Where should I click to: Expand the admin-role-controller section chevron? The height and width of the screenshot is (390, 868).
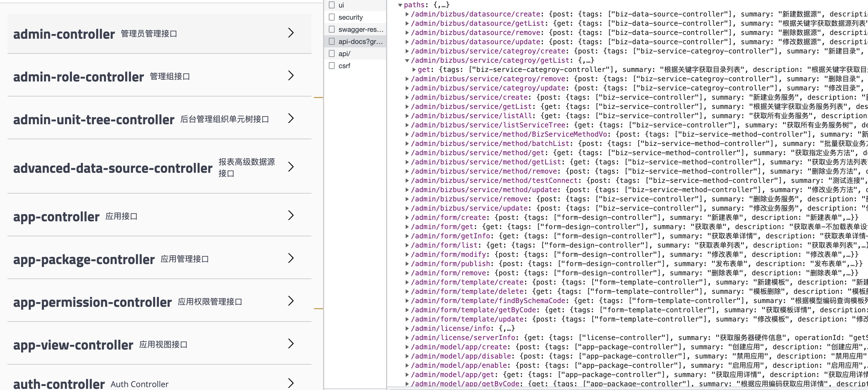click(x=291, y=75)
